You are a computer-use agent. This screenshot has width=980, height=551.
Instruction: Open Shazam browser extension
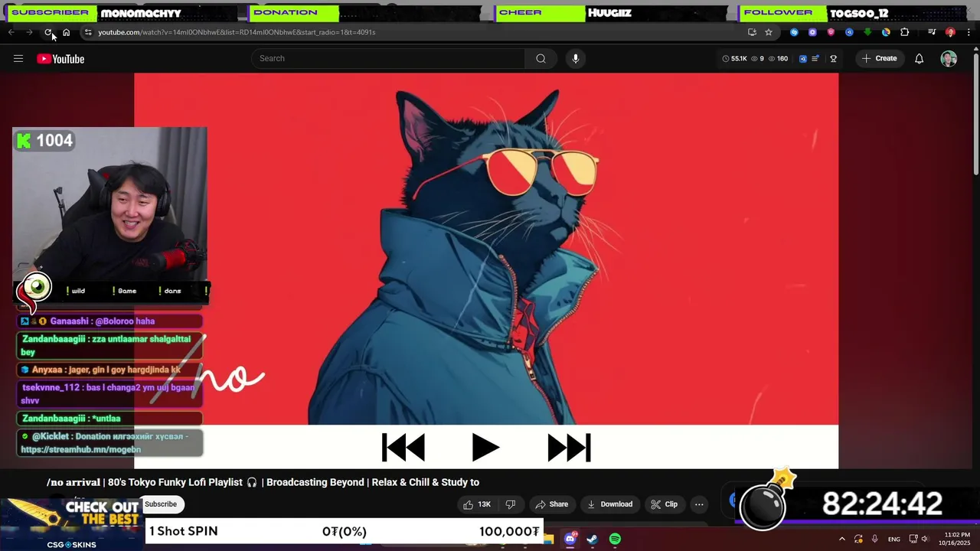click(x=794, y=32)
